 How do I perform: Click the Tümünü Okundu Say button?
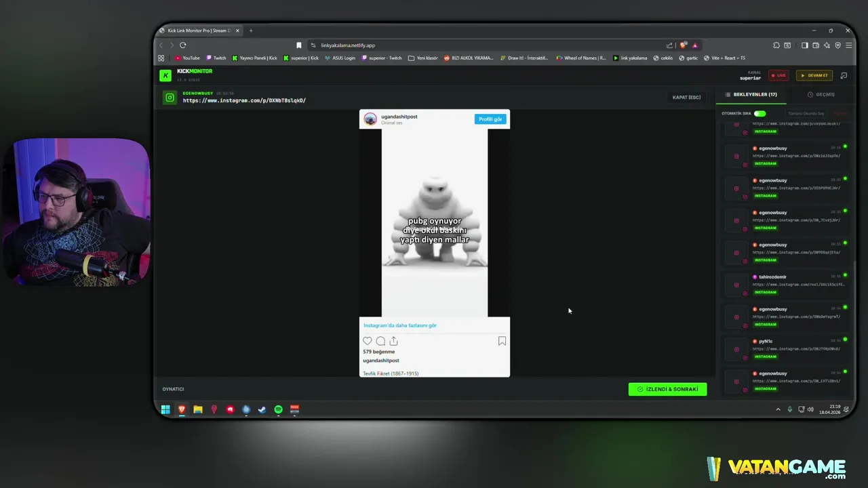tap(806, 114)
